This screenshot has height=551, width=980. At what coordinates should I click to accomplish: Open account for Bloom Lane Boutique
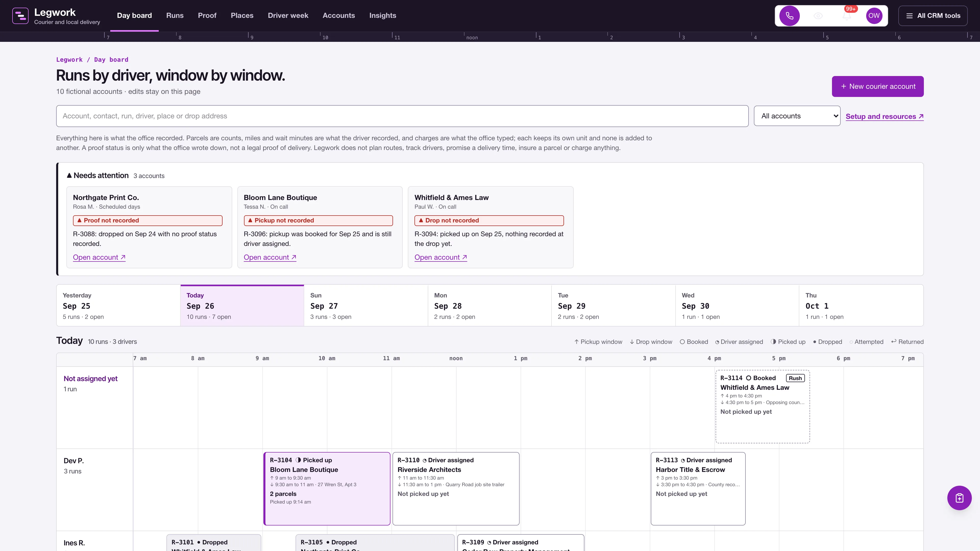click(270, 257)
